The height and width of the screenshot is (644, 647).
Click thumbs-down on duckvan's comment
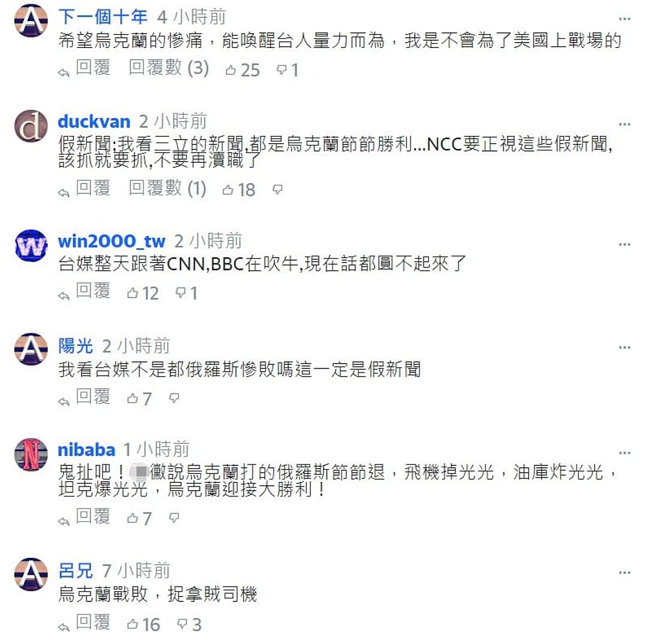point(278,189)
